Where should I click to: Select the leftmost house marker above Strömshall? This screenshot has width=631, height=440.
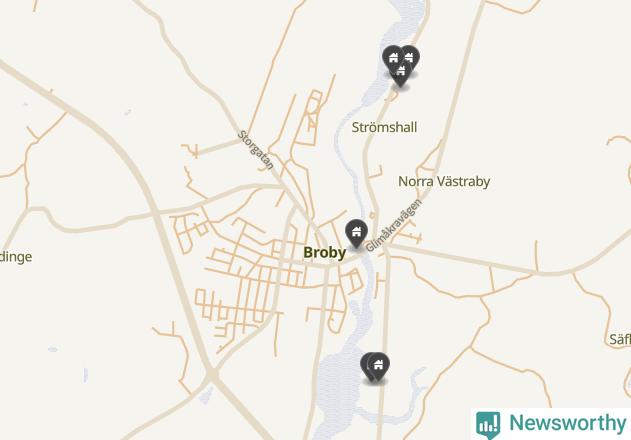click(392, 58)
